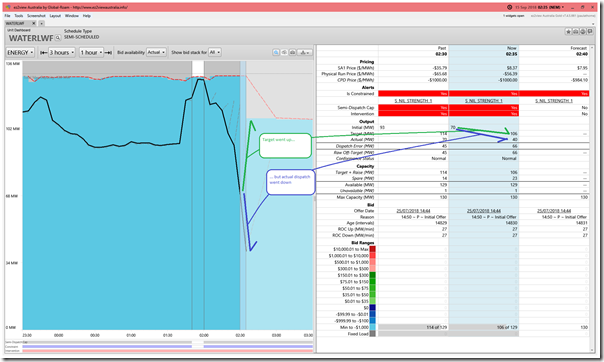Click the Intervention timeline bar
The width and height of the screenshot is (604, 362).
168,351
